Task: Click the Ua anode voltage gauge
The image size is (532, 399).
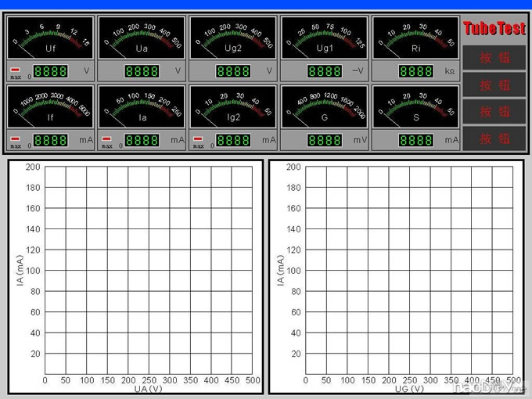Action: [x=142, y=38]
